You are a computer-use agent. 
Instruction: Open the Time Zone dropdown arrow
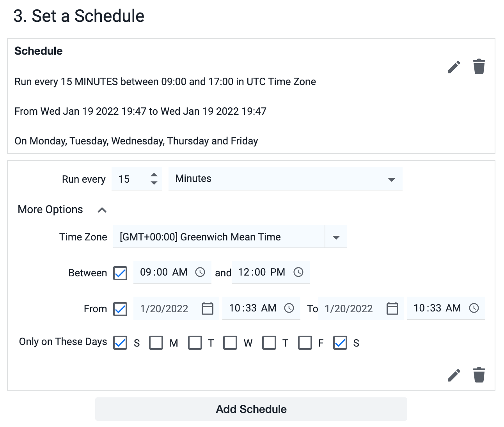point(336,237)
